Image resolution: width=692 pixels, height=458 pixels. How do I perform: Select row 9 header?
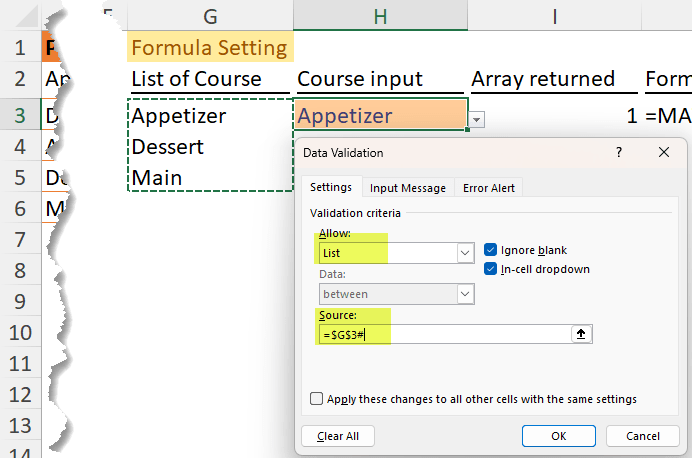pyautogui.click(x=20, y=302)
